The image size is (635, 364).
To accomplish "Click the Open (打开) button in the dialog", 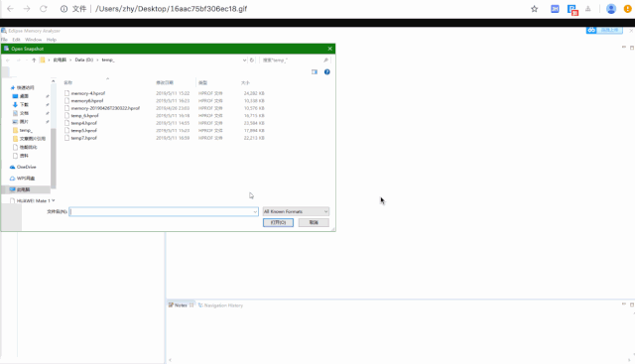I will pyautogui.click(x=278, y=223).
